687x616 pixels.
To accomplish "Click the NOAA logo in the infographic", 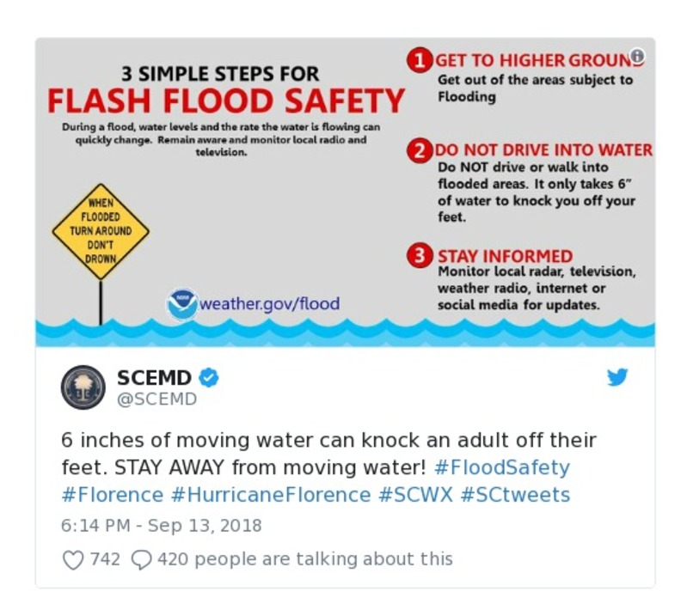I will pyautogui.click(x=181, y=304).
